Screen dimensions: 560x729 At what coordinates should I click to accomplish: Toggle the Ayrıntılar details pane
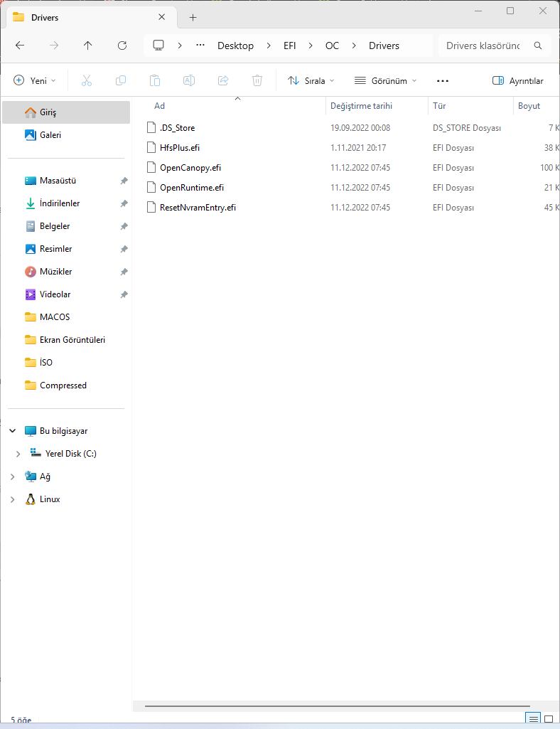[517, 81]
